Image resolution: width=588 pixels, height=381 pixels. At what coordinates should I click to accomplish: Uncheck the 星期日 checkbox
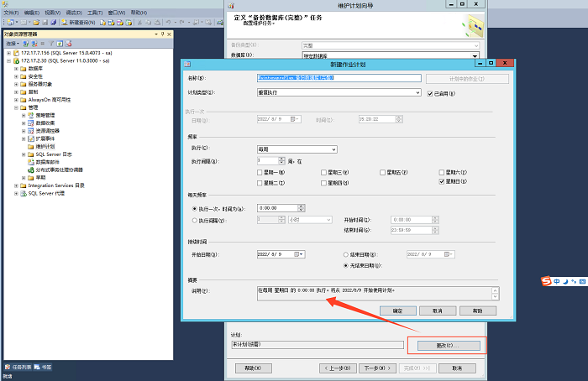442,181
